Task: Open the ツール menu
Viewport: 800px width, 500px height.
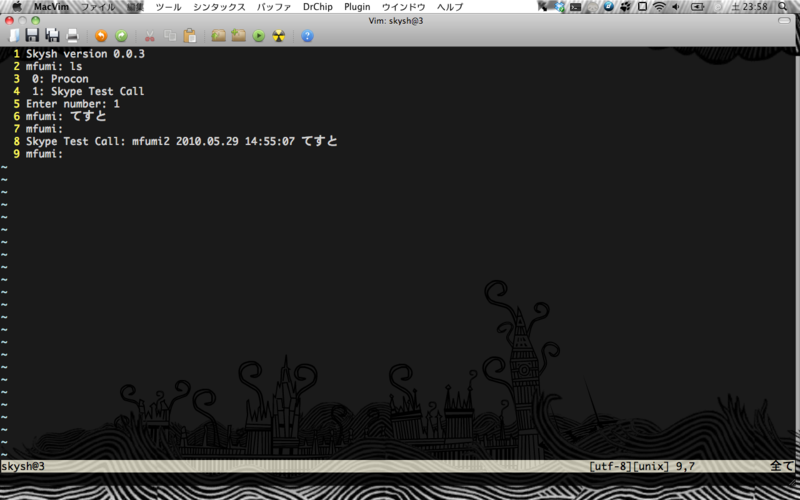Action: (168, 7)
